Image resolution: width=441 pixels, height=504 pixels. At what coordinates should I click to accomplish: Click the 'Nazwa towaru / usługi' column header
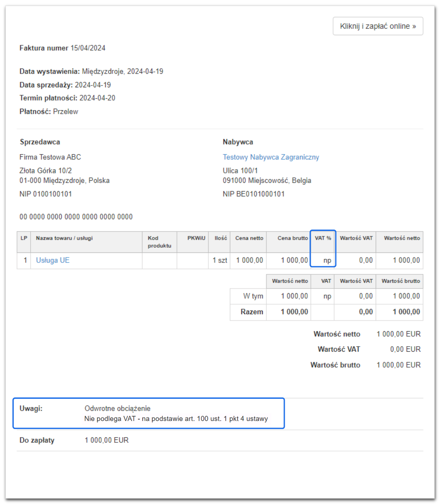click(x=64, y=238)
